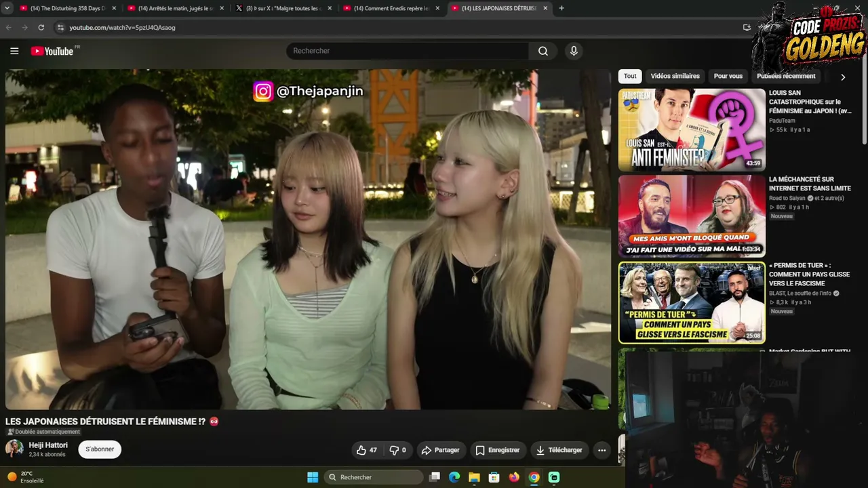
Task: Close the 'Arrêtés le matin' tab
Action: tap(222, 8)
